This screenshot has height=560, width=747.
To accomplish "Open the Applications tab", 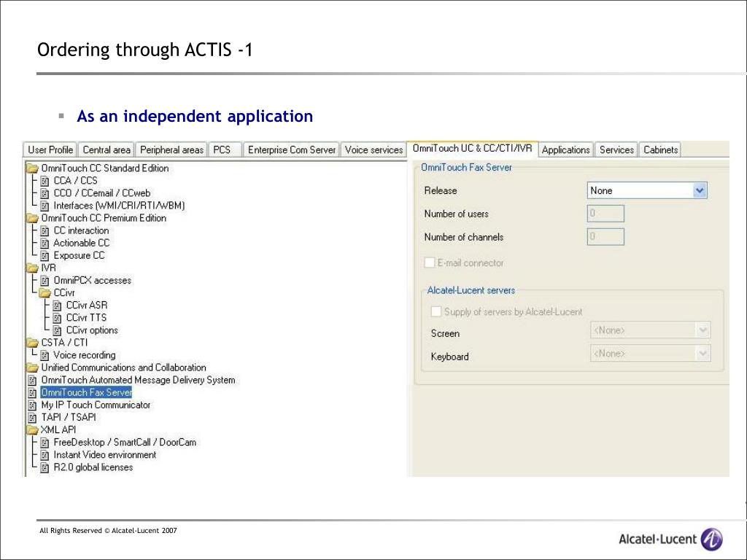I will [565, 149].
